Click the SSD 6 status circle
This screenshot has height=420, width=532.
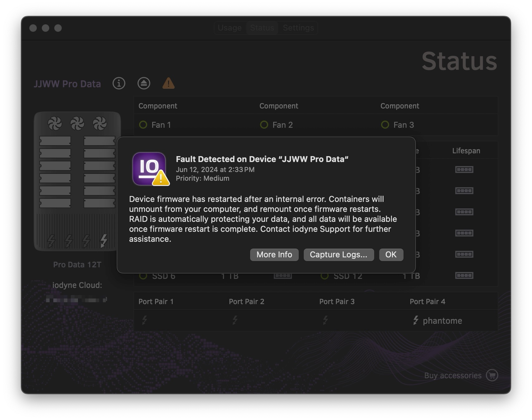[143, 276]
